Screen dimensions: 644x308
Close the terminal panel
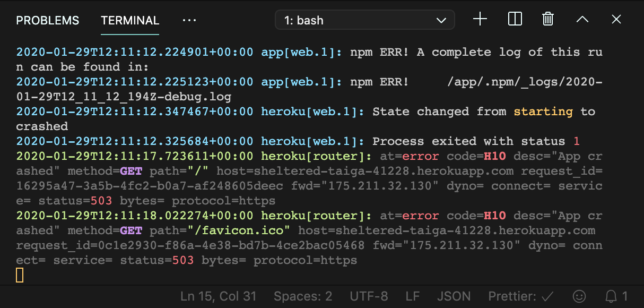tap(616, 20)
